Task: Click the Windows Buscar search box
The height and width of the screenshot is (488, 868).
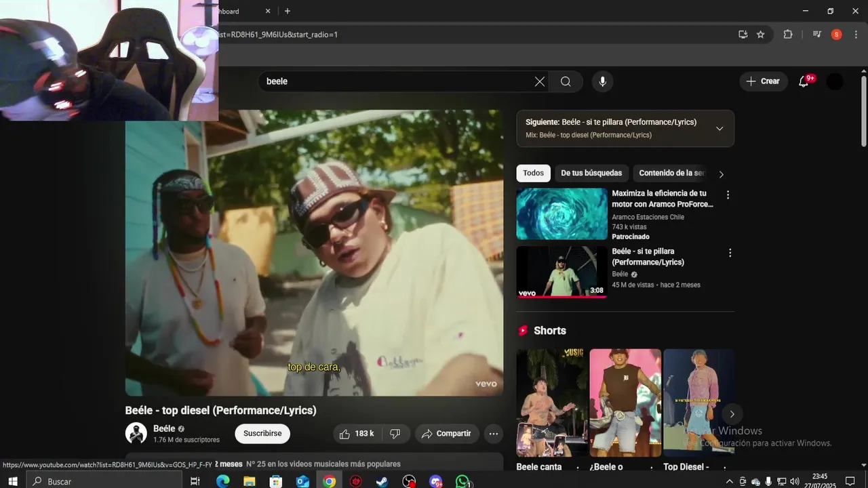Action: pyautogui.click(x=104, y=481)
